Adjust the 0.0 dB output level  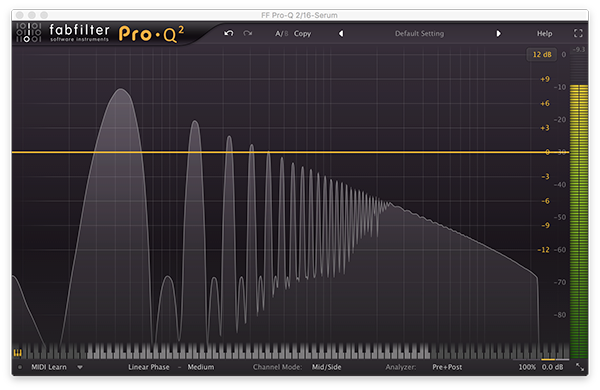[552, 367]
